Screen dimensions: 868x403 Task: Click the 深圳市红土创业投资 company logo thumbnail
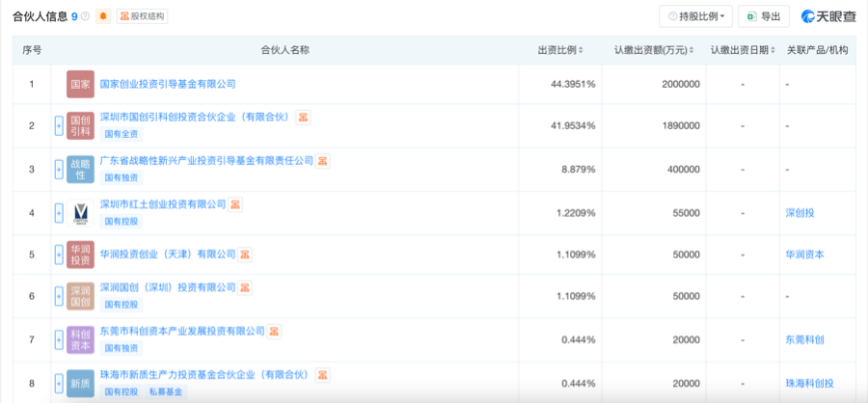[80, 212]
